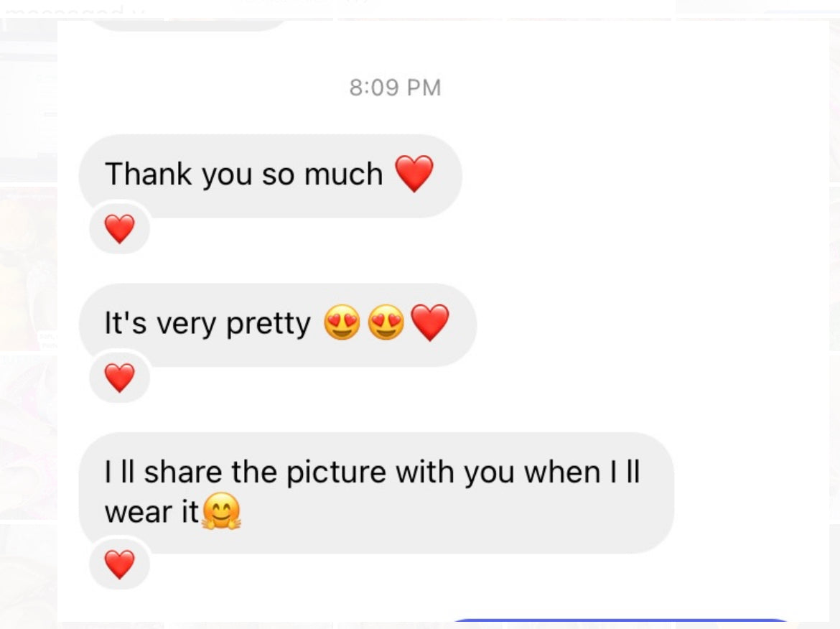Open heart reaction under "wear it" message
This screenshot has width=840, height=629.
tap(119, 564)
